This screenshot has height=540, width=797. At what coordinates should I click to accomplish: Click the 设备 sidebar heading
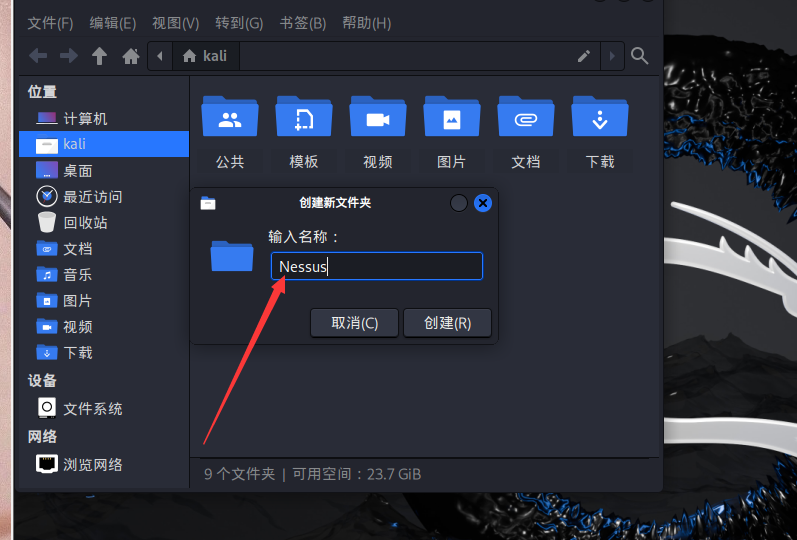pyautogui.click(x=42, y=380)
